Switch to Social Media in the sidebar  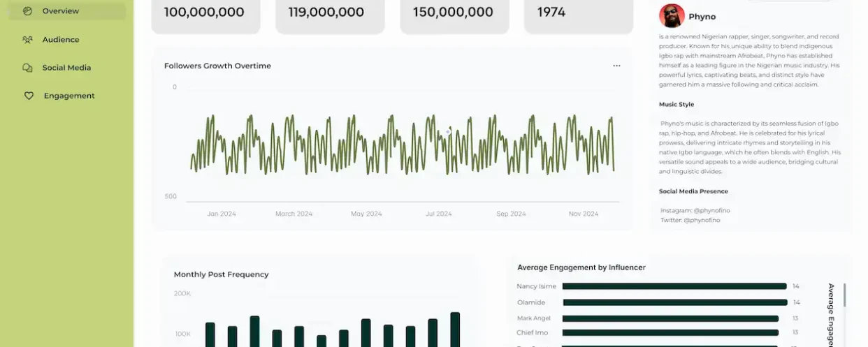[x=66, y=68]
